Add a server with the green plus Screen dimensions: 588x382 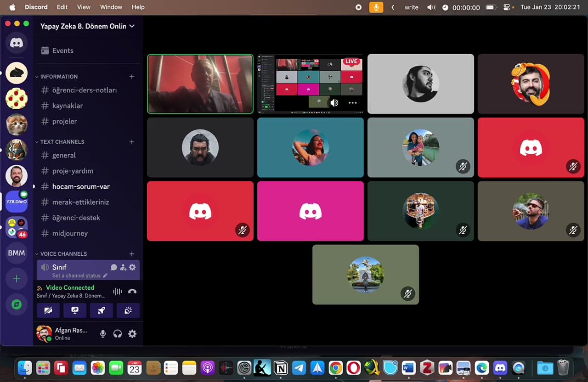[x=17, y=279]
